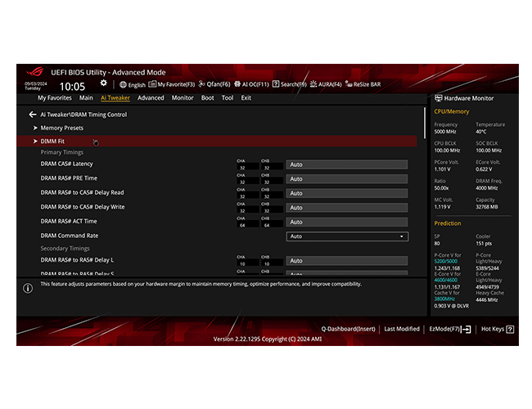532x409 pixels.
Task: Go back using the left arrow icon
Action: tap(33, 115)
